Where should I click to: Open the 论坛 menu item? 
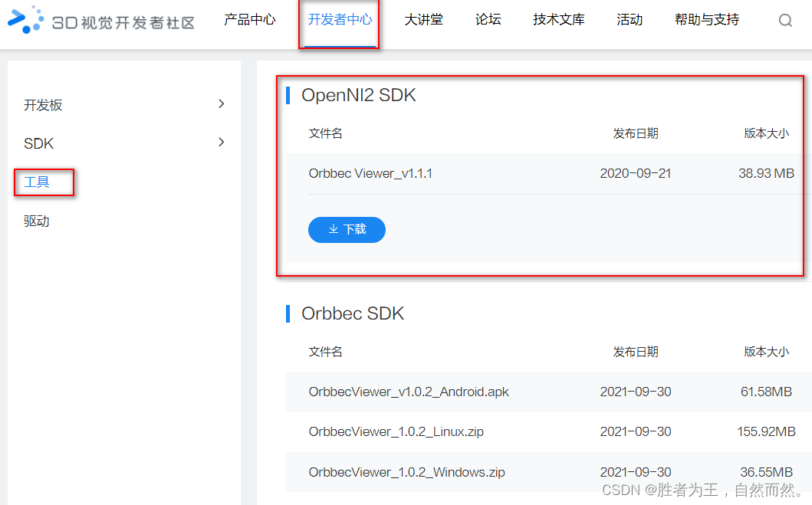click(488, 20)
